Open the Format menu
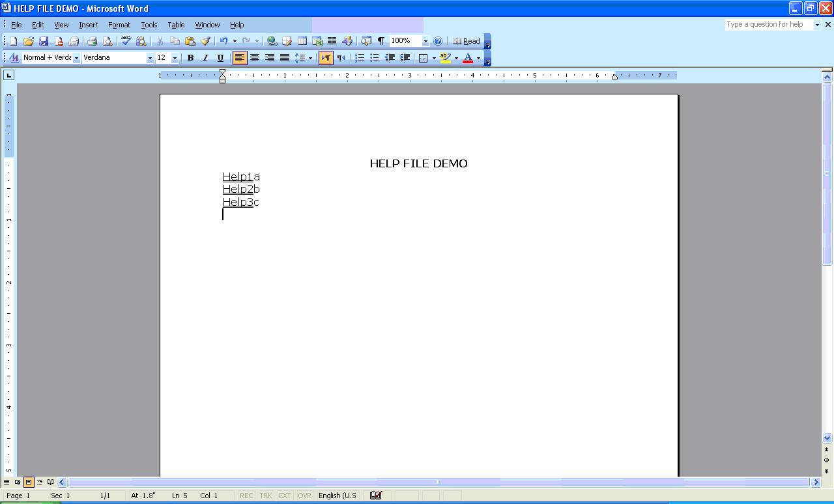 [119, 25]
